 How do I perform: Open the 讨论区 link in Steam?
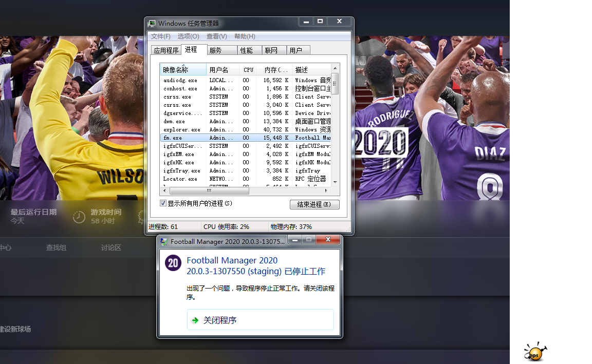coord(111,247)
